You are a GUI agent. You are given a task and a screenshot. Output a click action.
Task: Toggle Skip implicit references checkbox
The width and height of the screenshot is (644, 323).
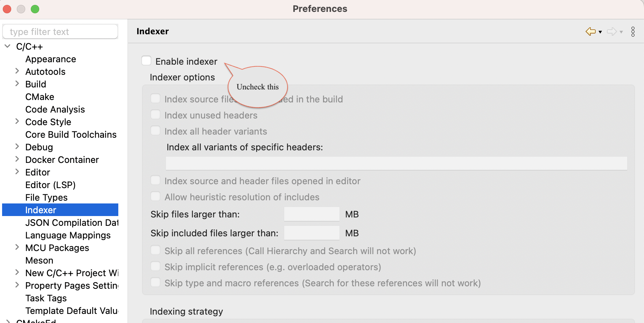[155, 266]
